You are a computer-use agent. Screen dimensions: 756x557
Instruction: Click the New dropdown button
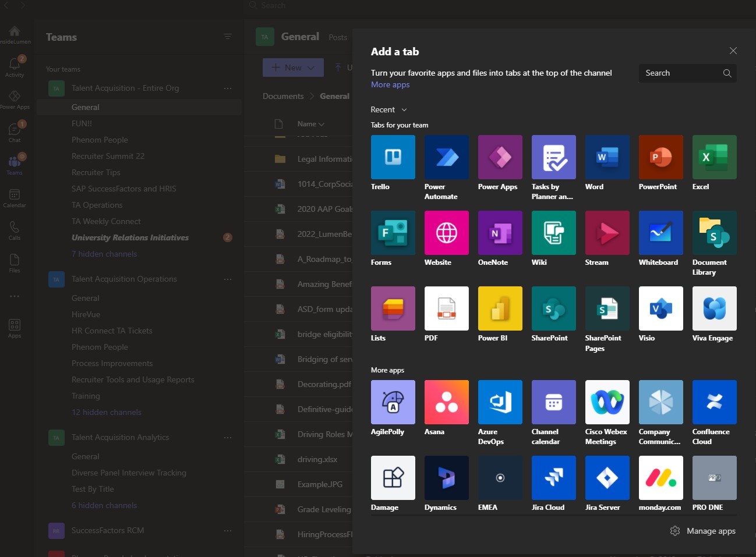click(x=293, y=68)
